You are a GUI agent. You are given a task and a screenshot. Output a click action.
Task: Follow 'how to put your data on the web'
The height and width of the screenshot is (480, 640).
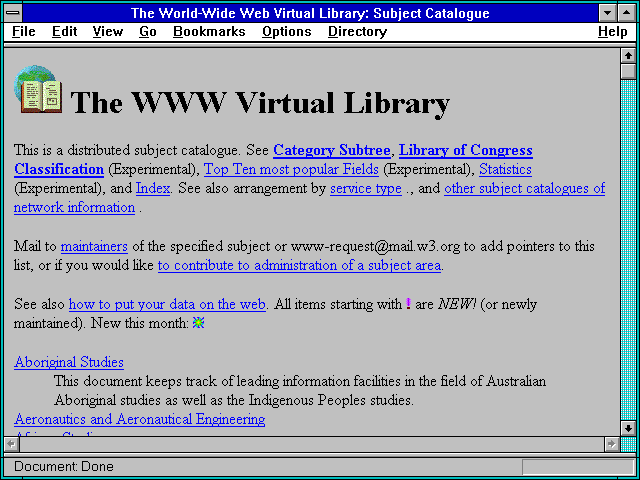point(167,304)
